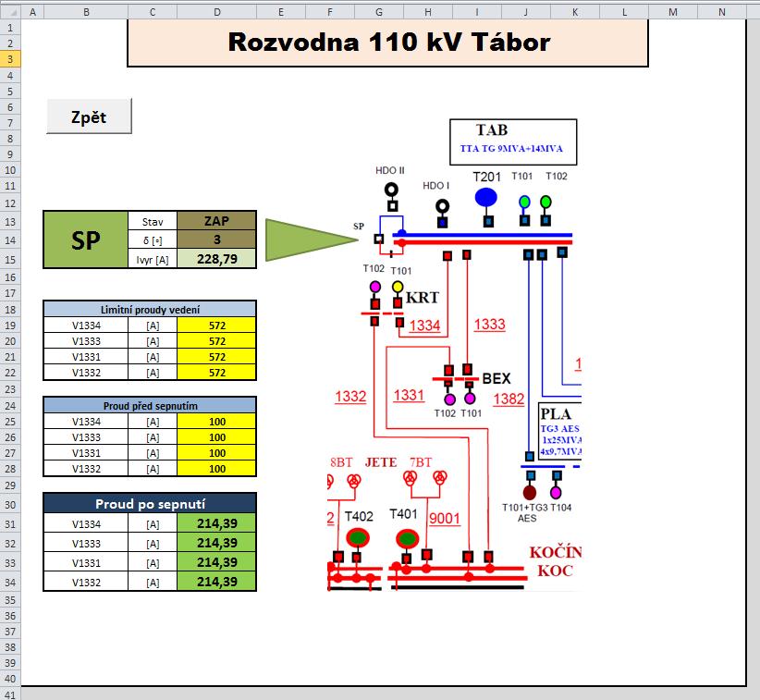Select row 30 header
The image size is (760, 700).
coord(10,504)
